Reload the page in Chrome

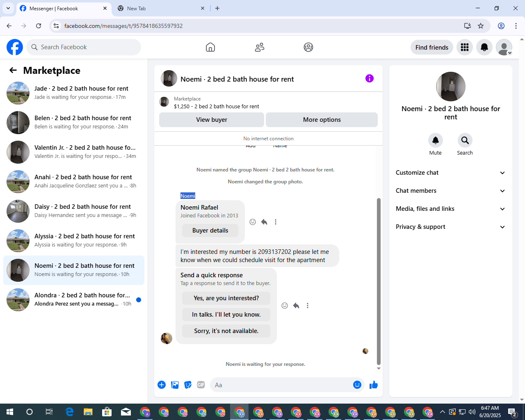point(39,26)
